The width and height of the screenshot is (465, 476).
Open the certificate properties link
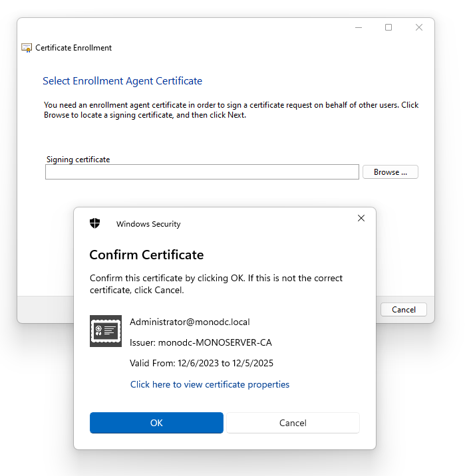pos(210,384)
